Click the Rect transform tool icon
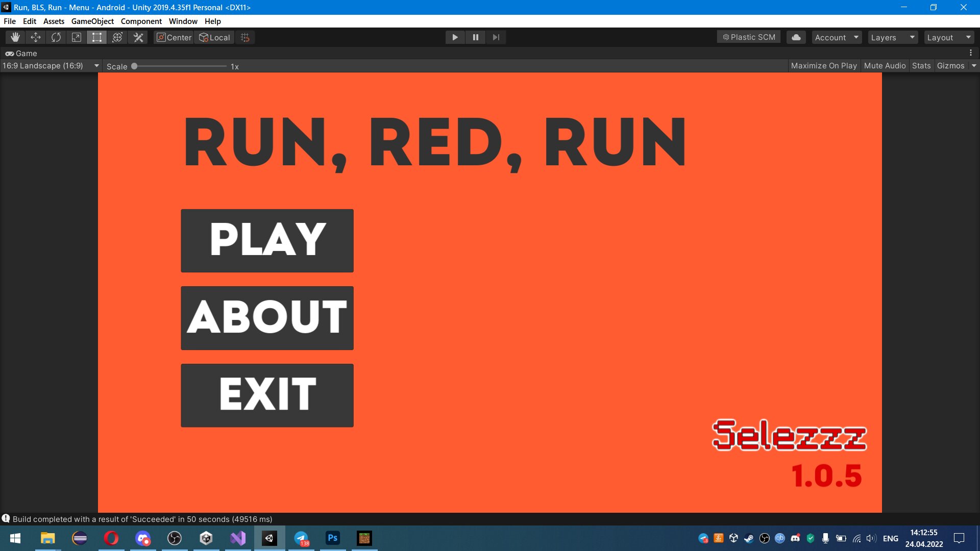Screen dimensions: 980x551 coord(97,37)
